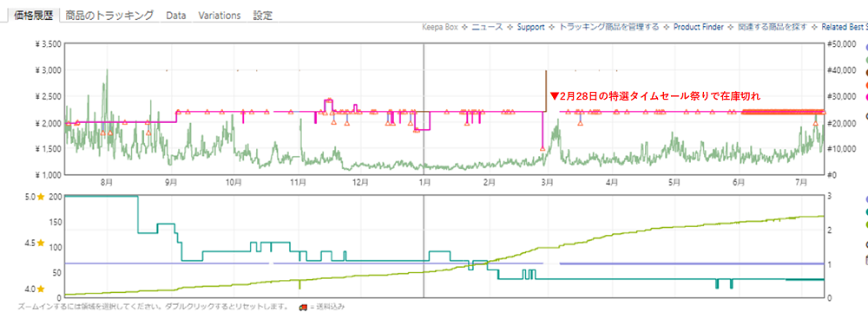
Task: Click the #0 rank axis value
Action: click(x=831, y=175)
